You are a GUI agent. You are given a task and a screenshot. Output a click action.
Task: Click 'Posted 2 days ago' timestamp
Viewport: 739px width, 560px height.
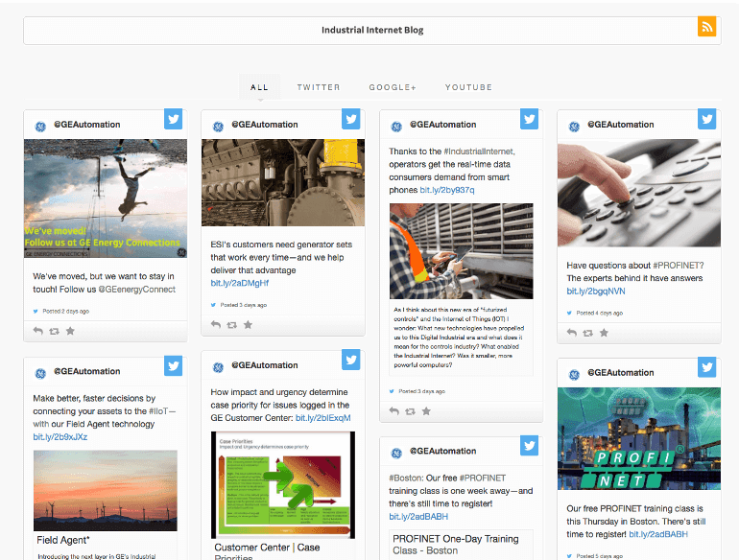pyautogui.click(x=66, y=312)
